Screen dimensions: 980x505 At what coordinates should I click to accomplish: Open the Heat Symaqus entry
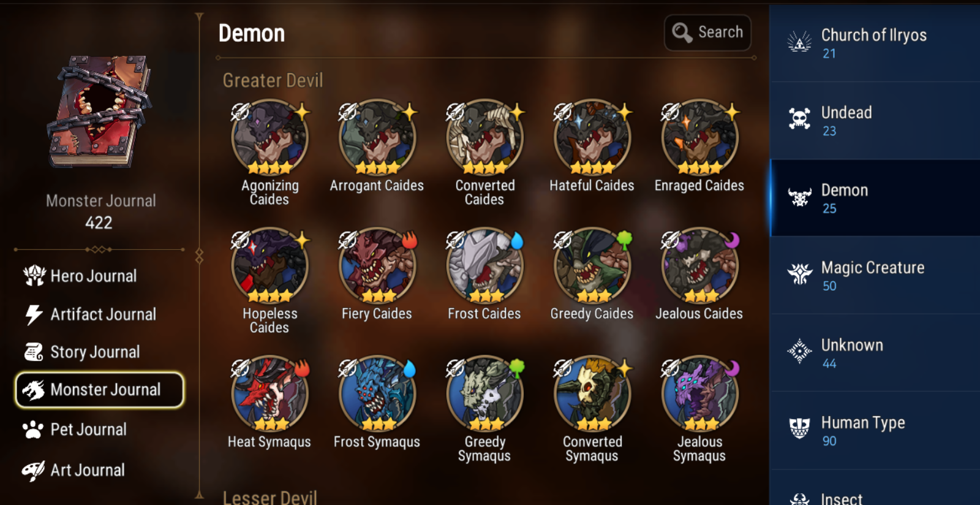[x=269, y=393]
